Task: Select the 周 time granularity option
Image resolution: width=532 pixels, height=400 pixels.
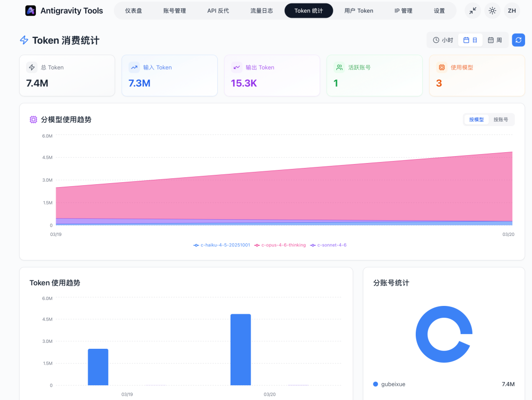Action: click(x=496, y=40)
